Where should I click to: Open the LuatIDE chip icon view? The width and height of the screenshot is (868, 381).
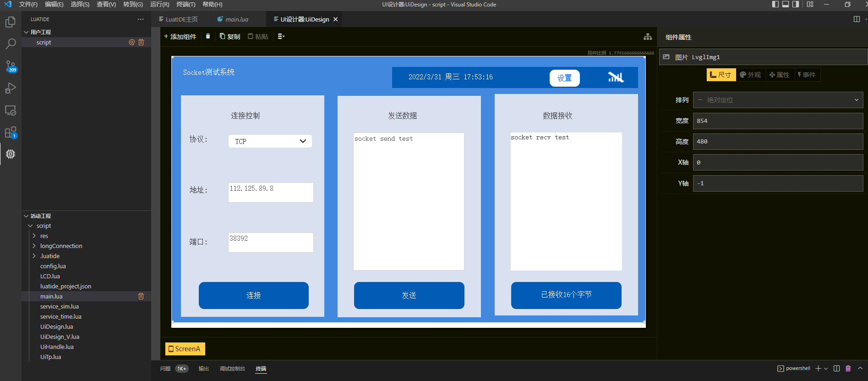tap(10, 154)
